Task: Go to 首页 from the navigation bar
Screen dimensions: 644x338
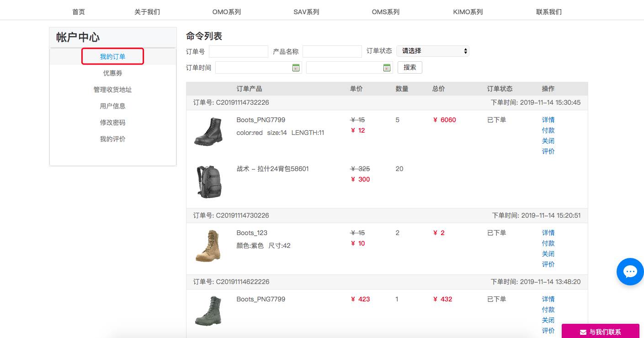Action: 78,11
